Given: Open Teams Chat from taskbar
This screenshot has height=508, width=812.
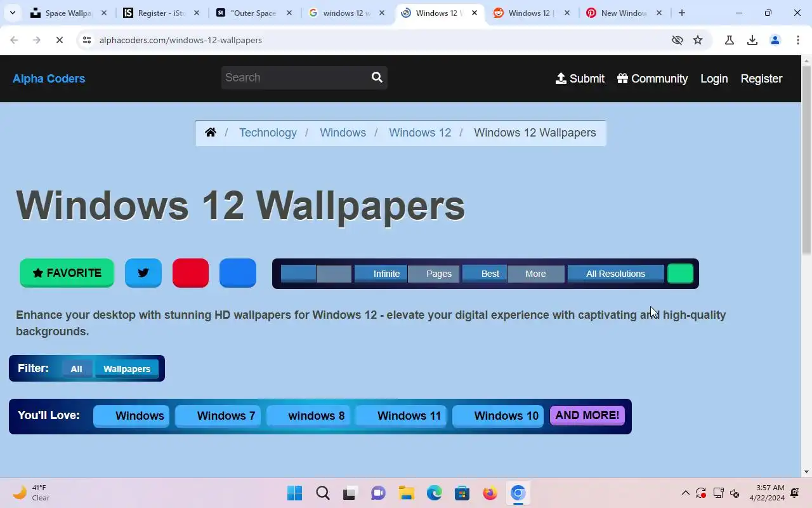Looking at the screenshot, I should point(378,493).
